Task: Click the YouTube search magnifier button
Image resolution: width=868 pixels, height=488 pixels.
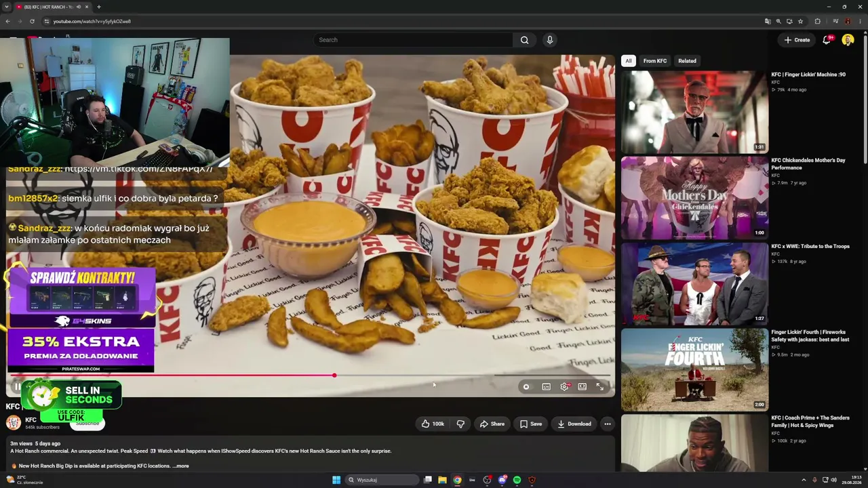Action: [x=524, y=40]
